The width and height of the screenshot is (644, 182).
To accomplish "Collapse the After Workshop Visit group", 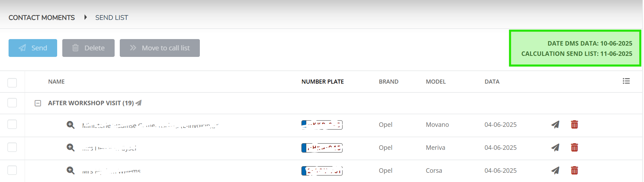I will tap(38, 103).
